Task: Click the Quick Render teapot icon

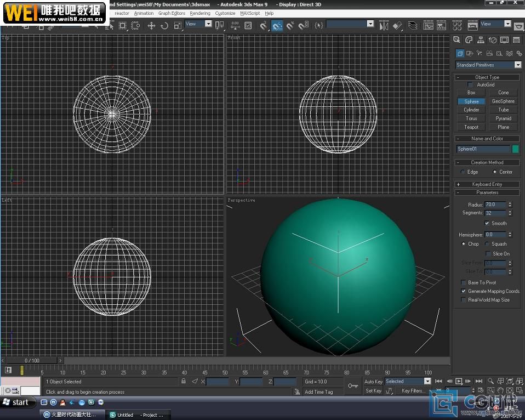Action: 518,26
